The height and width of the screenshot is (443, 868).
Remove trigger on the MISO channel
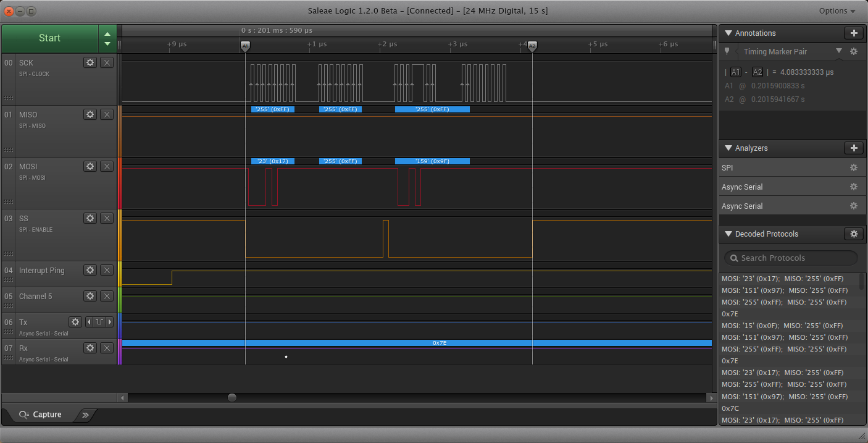pyautogui.click(x=107, y=114)
